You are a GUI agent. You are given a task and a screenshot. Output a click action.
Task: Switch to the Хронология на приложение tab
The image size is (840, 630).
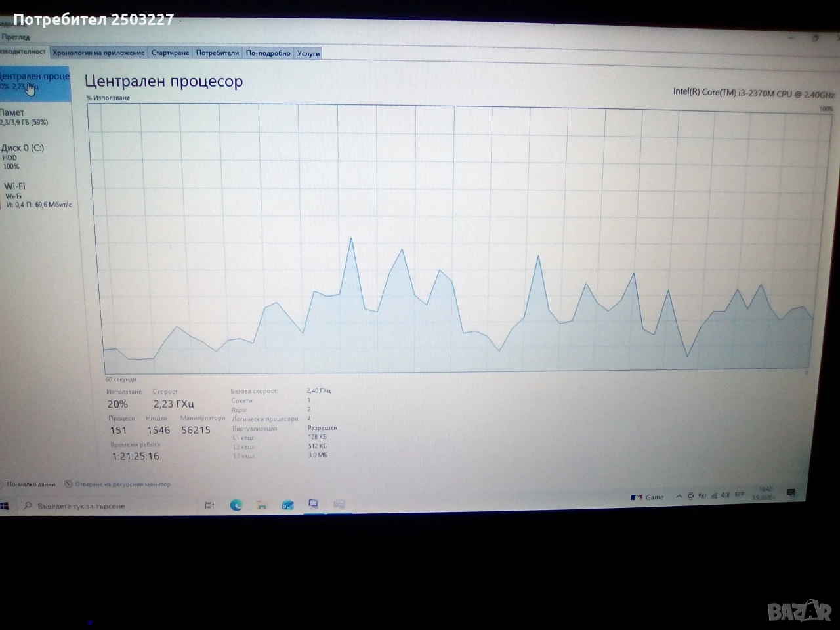(x=98, y=52)
